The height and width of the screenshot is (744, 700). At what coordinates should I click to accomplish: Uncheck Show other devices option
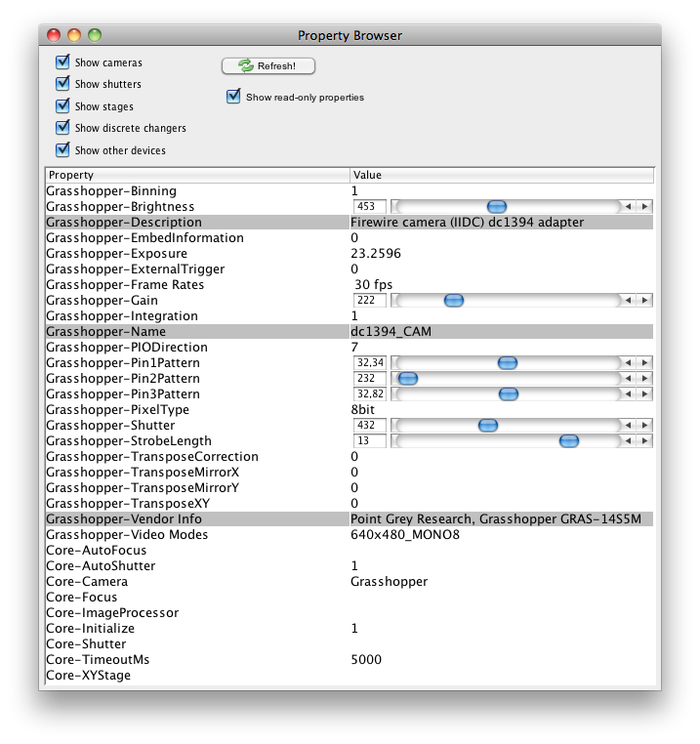point(63,150)
